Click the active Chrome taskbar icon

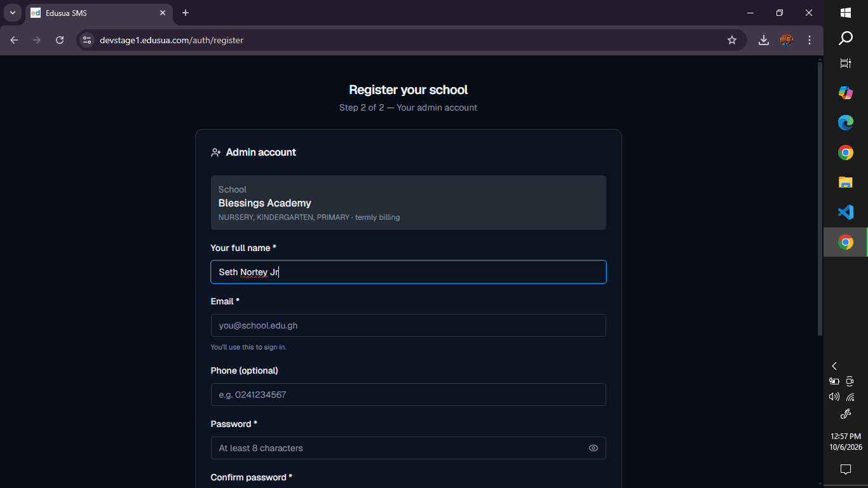point(846,242)
